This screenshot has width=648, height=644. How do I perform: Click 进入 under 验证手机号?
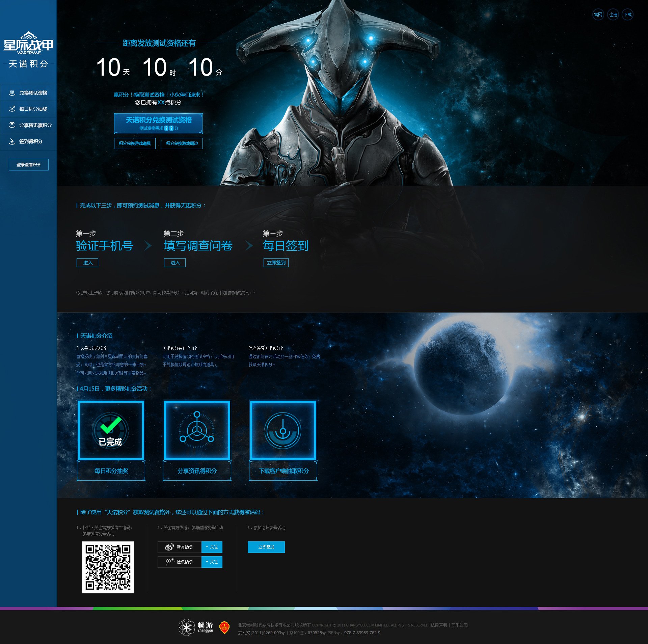click(87, 263)
